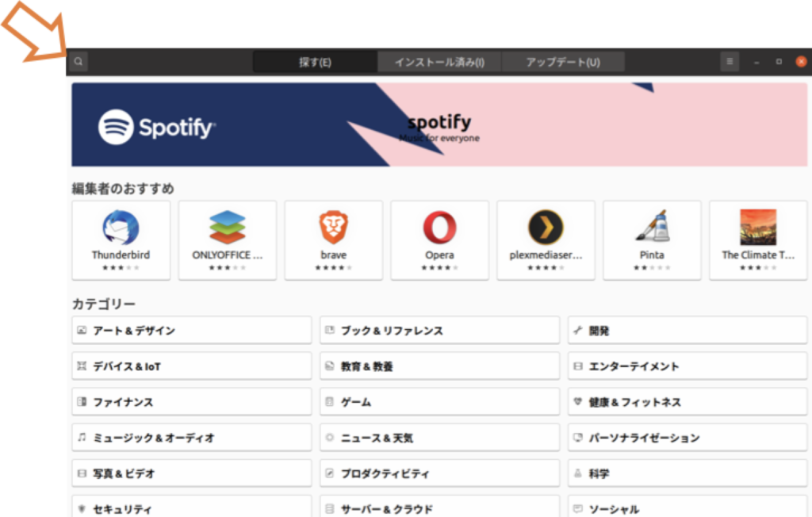Open the デバイス＆IoT category

[x=192, y=366]
